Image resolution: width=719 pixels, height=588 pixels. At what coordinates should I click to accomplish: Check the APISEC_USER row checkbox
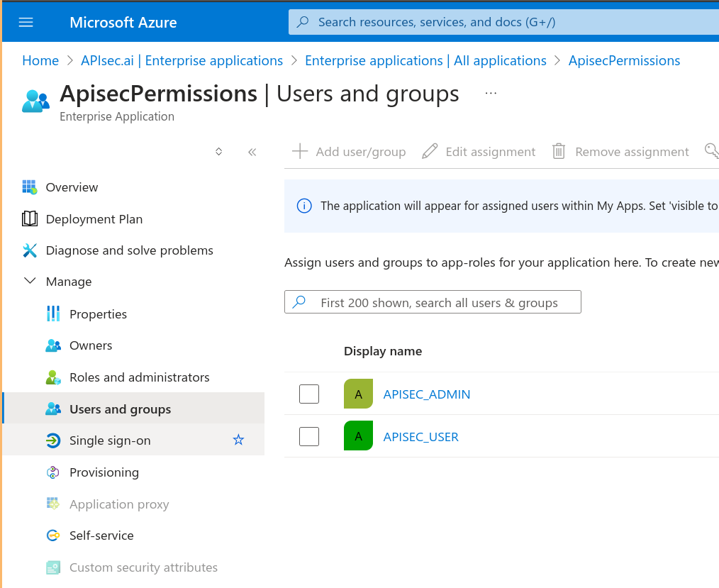309,436
